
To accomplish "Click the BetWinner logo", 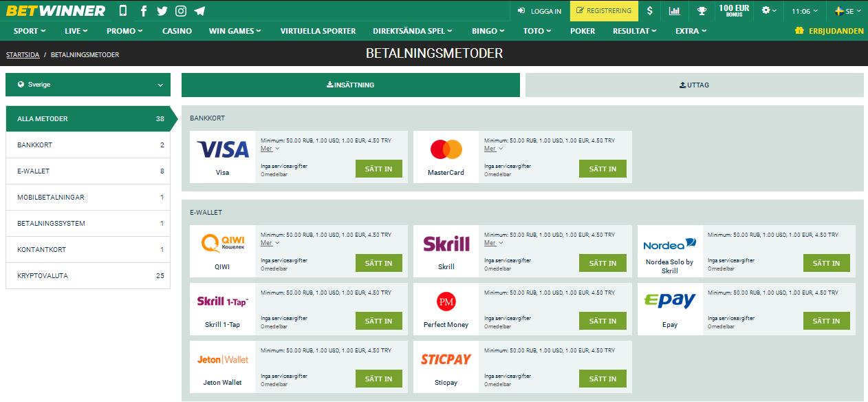I will 56,11.
